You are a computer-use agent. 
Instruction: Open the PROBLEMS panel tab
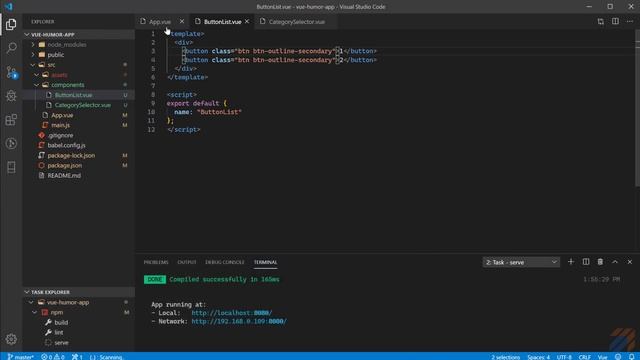point(156,262)
